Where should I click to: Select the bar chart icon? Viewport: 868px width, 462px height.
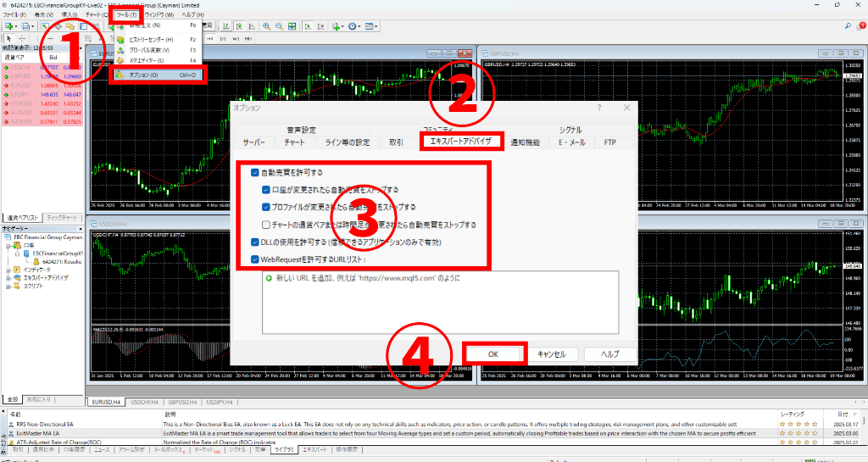(226, 26)
